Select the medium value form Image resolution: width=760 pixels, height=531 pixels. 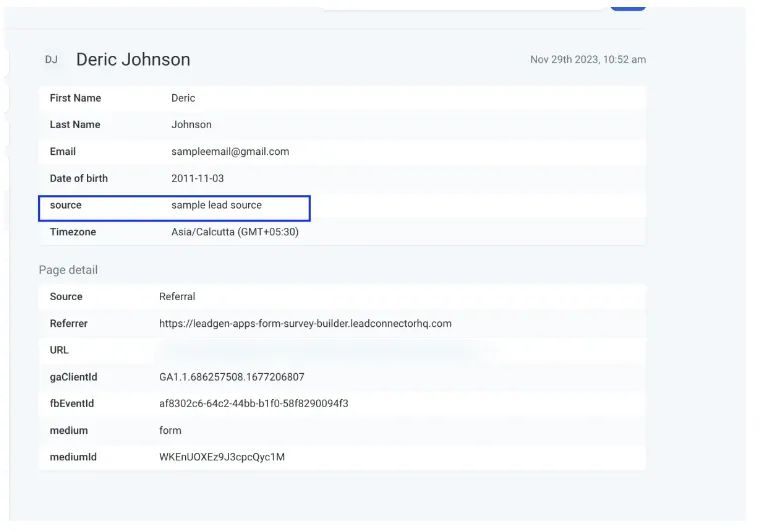pos(170,431)
